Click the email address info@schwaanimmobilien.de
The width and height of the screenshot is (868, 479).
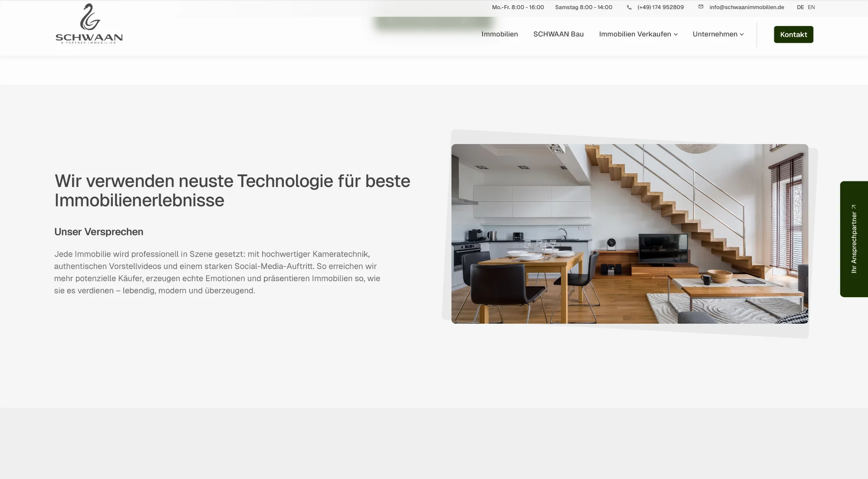(746, 7)
